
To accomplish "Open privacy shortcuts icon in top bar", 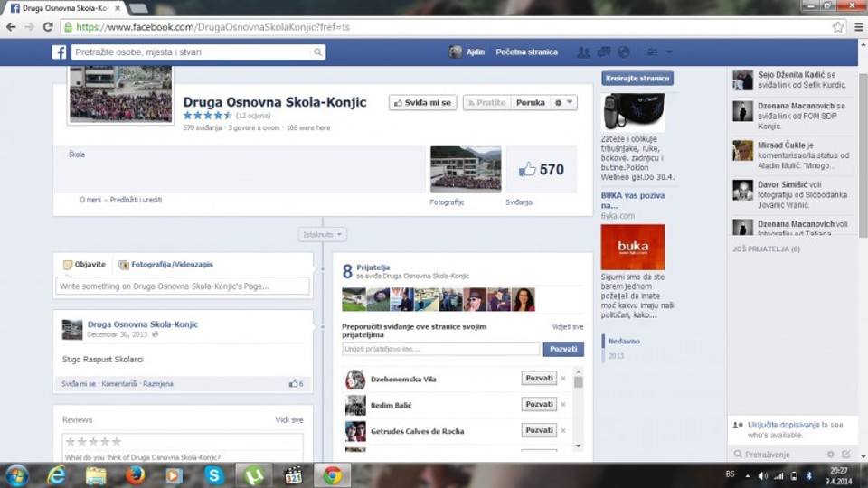I will coord(653,52).
